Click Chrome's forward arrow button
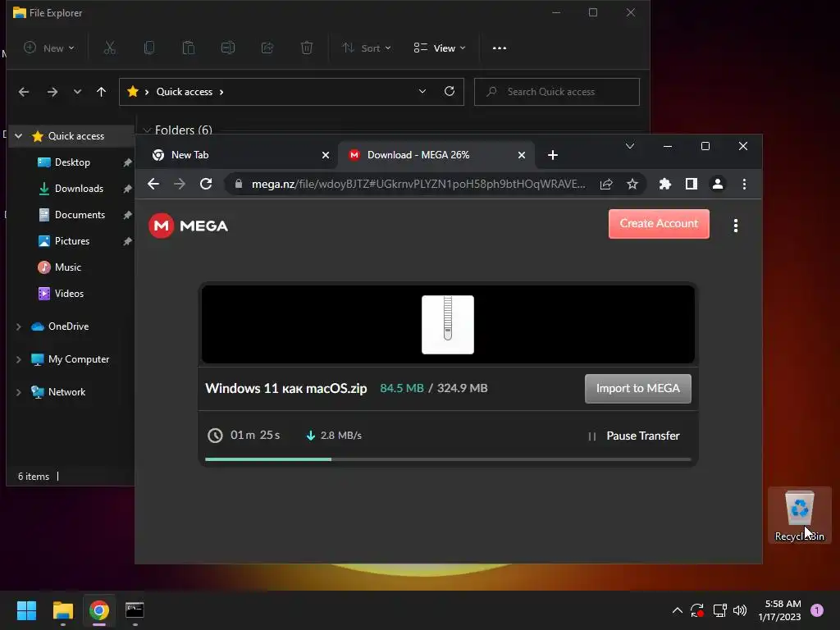 click(x=180, y=185)
